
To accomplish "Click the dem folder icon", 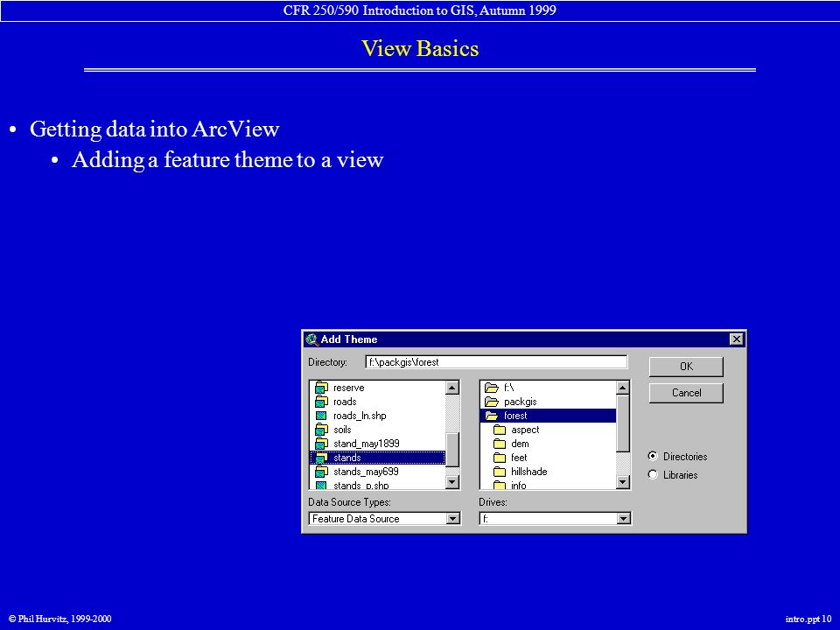I will coord(500,443).
